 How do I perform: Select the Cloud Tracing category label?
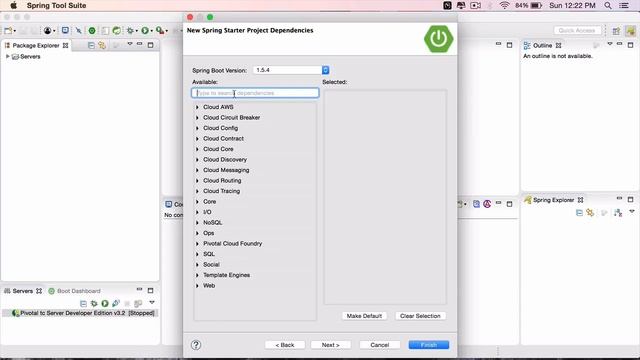coord(222,191)
